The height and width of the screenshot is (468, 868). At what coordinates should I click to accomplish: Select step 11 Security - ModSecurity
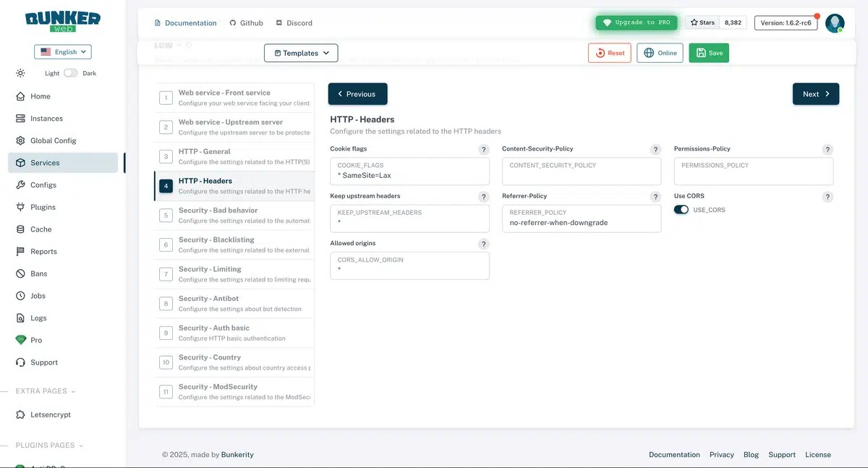pos(234,392)
